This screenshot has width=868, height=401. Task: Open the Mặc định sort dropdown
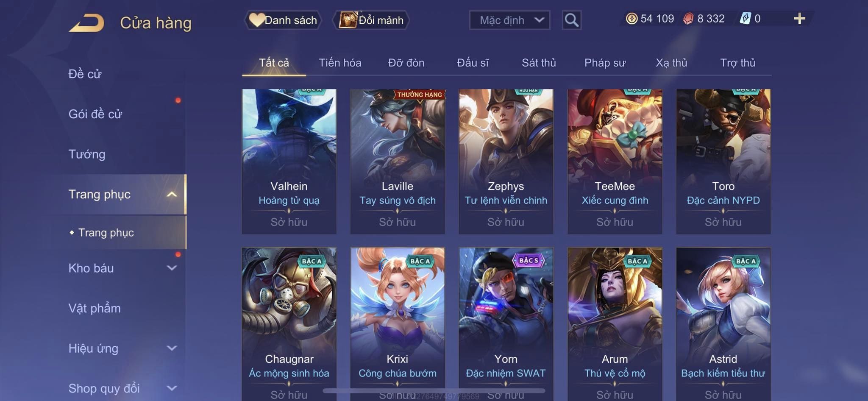click(509, 20)
